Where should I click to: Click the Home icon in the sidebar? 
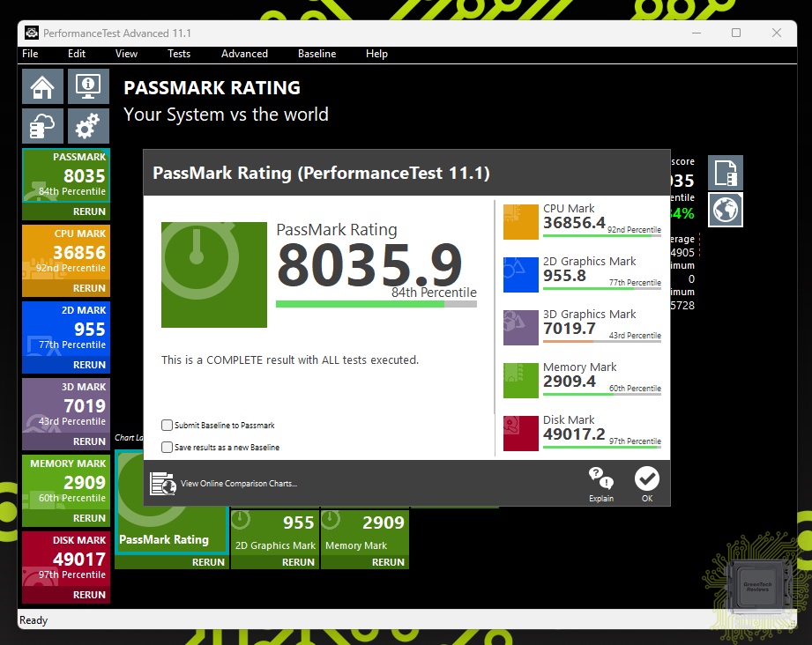click(42, 86)
